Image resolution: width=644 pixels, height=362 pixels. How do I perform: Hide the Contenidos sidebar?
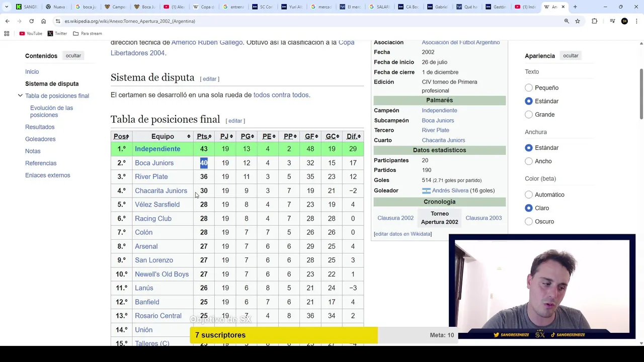[x=73, y=56]
